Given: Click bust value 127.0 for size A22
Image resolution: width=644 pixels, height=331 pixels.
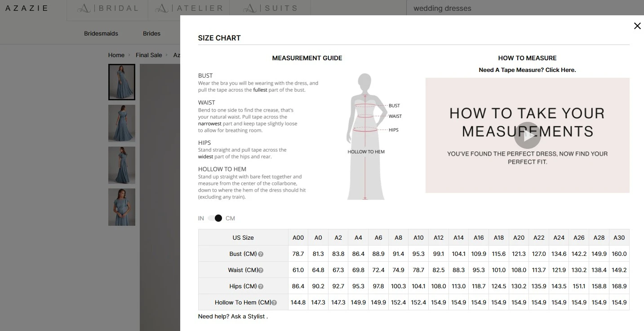Looking at the screenshot, I should point(539,254).
